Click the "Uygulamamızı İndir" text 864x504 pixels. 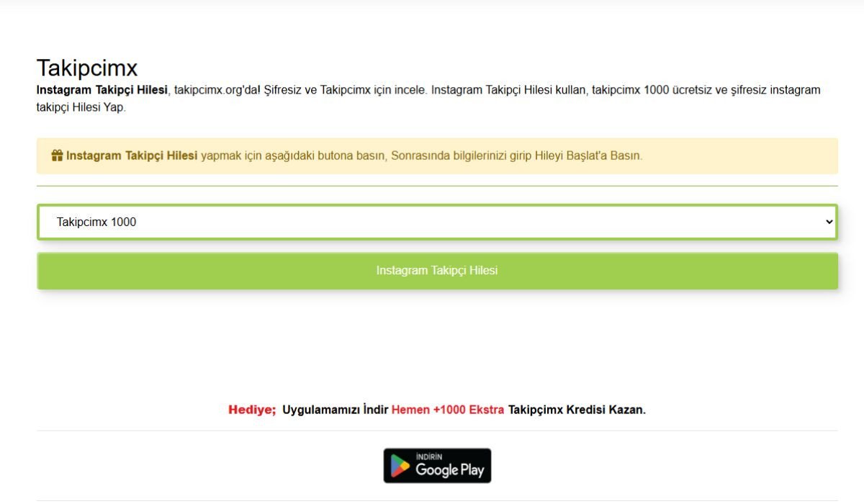(x=336, y=410)
